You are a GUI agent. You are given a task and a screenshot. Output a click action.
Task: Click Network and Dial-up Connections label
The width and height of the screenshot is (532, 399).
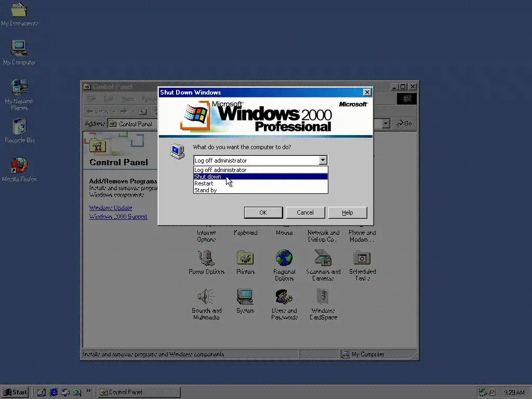(x=323, y=236)
